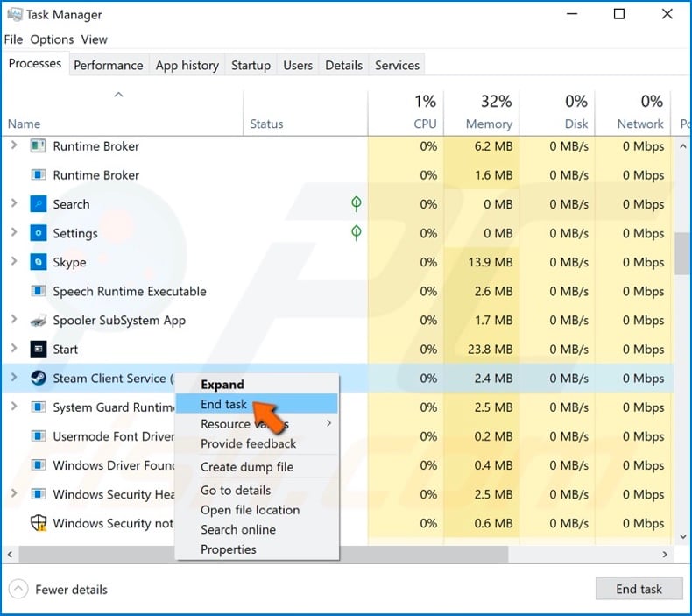Screen dimensions: 692x616
Task: Click the 23.8 MB memory value
Action: [x=490, y=350]
